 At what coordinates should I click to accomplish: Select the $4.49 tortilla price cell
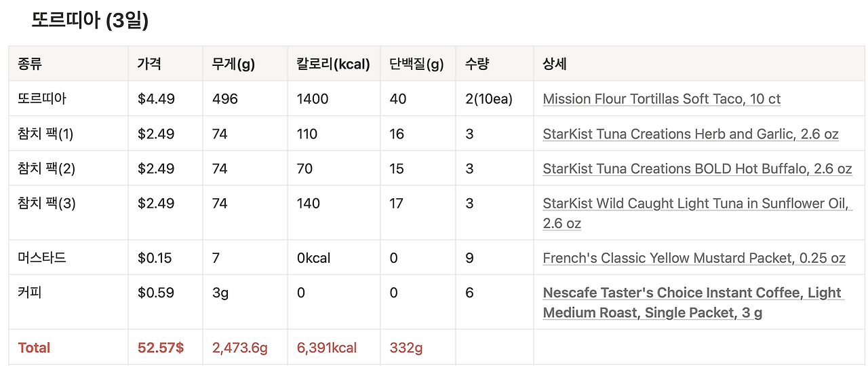pos(156,99)
